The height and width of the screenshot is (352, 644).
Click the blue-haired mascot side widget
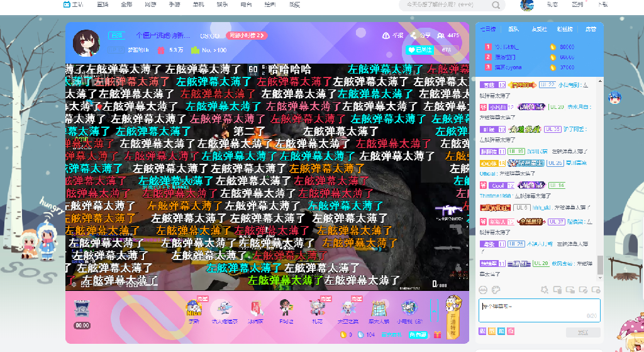[614, 98]
